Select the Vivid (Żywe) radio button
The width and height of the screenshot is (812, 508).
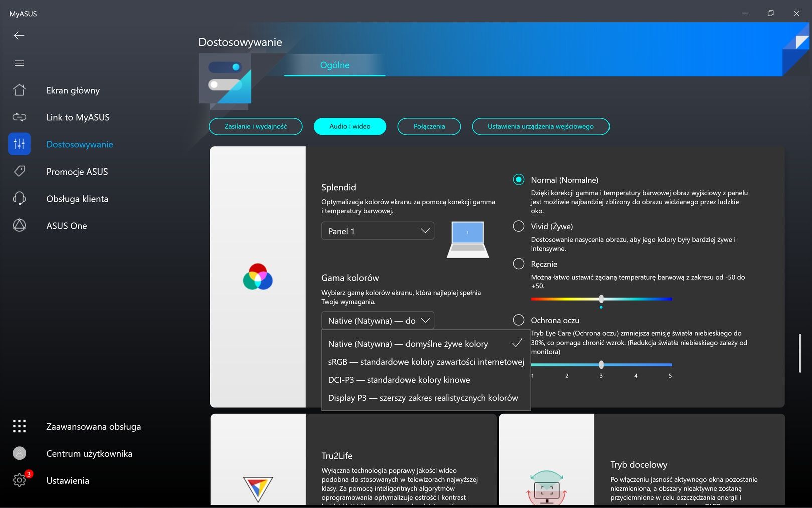click(519, 226)
